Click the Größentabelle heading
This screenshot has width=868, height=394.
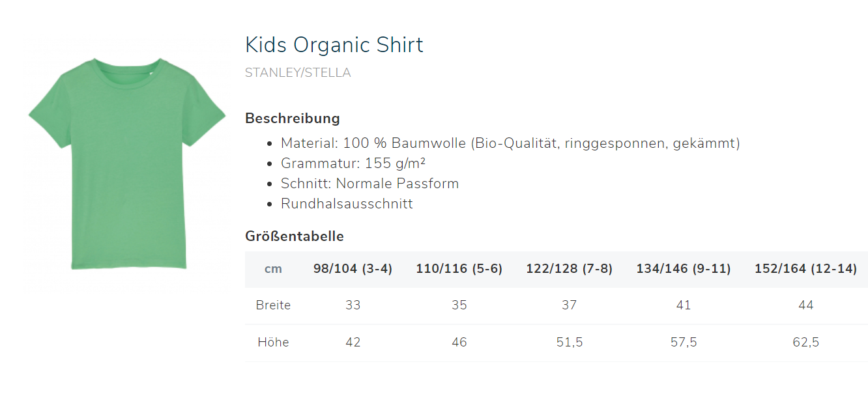click(x=295, y=236)
